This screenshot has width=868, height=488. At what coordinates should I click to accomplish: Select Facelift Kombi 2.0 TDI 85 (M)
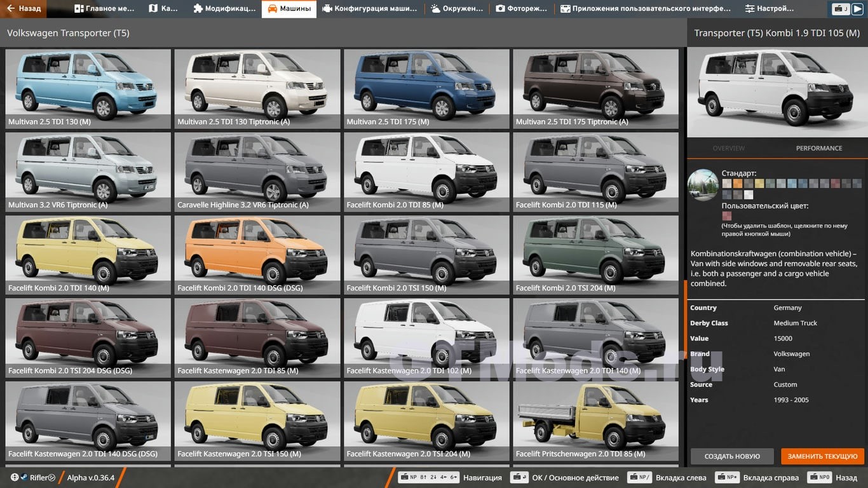(426, 172)
